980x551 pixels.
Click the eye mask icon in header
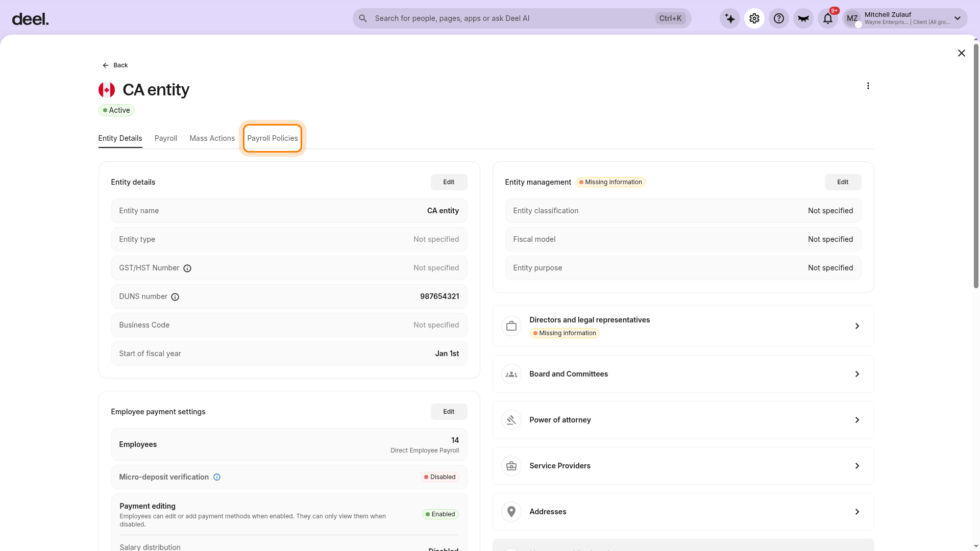[803, 18]
